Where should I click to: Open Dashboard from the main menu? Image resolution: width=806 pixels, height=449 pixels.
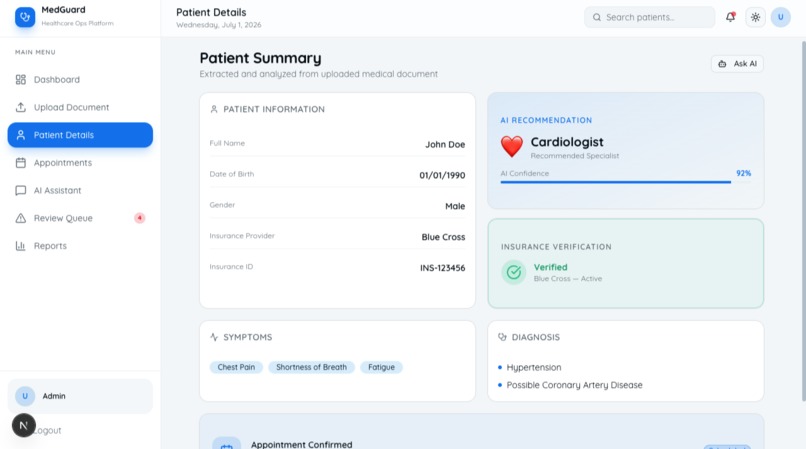tap(80, 79)
